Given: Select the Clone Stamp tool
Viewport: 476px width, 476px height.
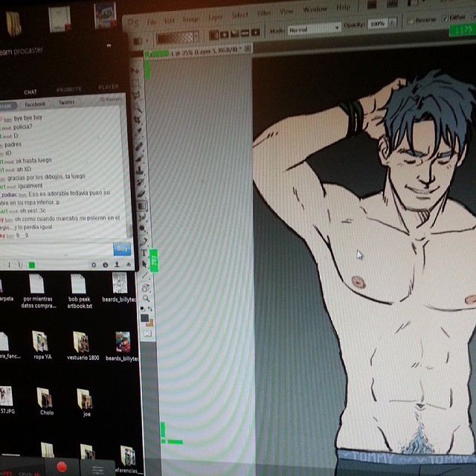Looking at the screenshot, I should (x=140, y=170).
